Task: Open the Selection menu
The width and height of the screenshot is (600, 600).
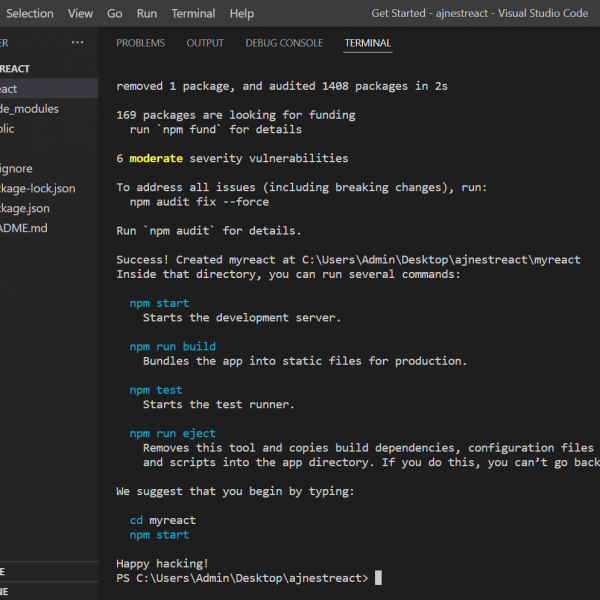Action: click(29, 14)
